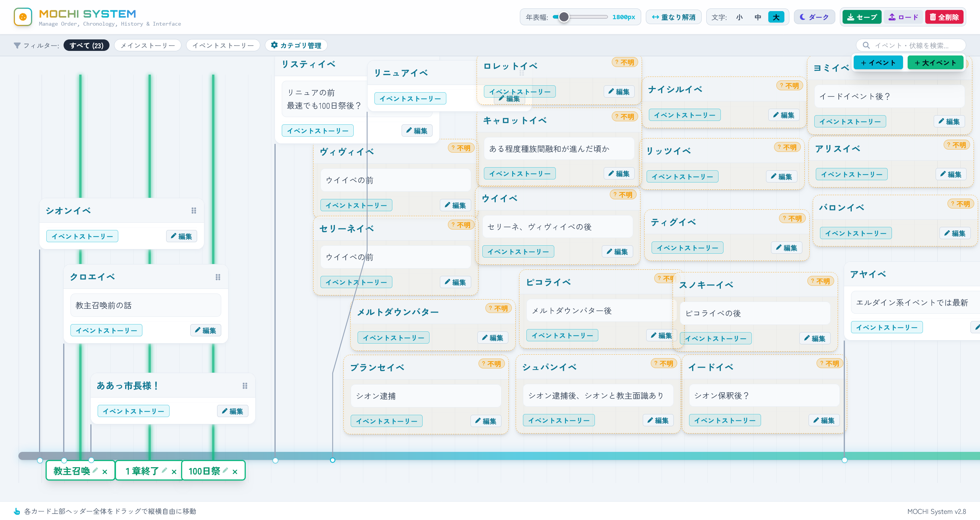This screenshot has width=980, height=520.
Task: Click the ？不明 badge on バロンイベ
Action: 960,204
